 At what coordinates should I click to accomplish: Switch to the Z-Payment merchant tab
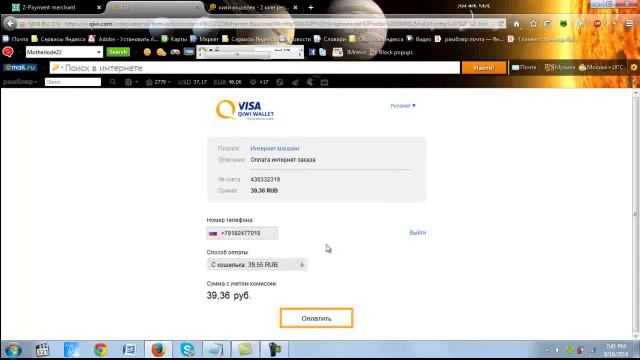click(x=49, y=7)
